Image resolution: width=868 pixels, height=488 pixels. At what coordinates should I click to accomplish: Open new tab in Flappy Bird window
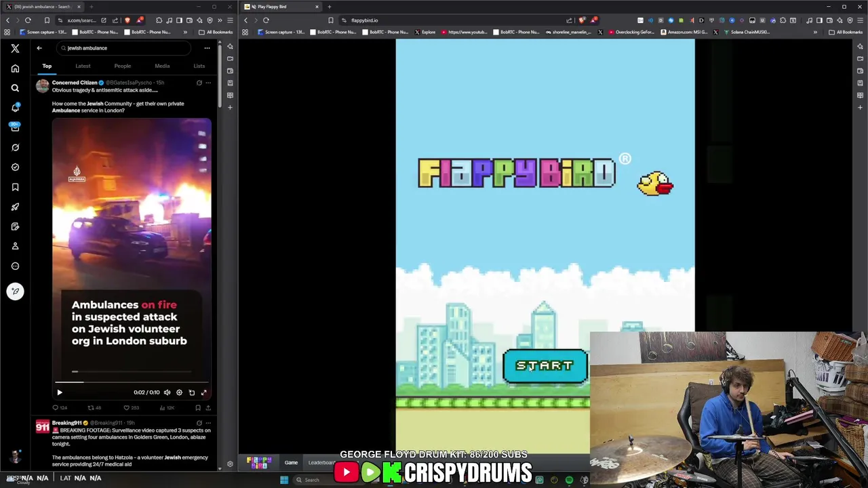click(329, 7)
